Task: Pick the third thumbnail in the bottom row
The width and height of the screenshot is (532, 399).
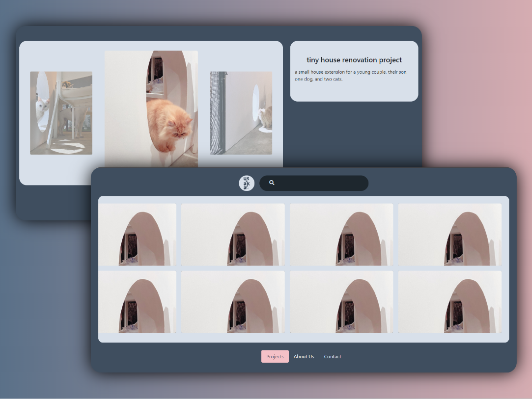Action: click(341, 302)
